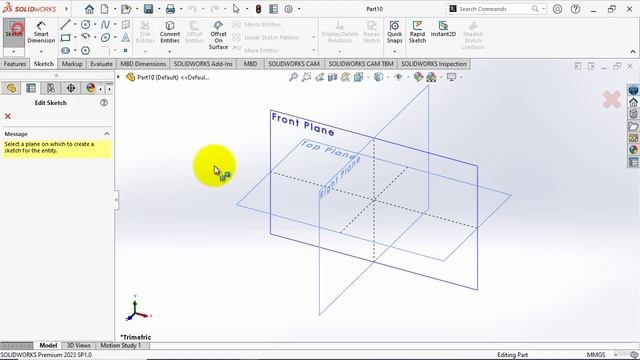This screenshot has height=360, width=640.
Task: Select the Front Plane in viewport
Action: click(x=303, y=124)
